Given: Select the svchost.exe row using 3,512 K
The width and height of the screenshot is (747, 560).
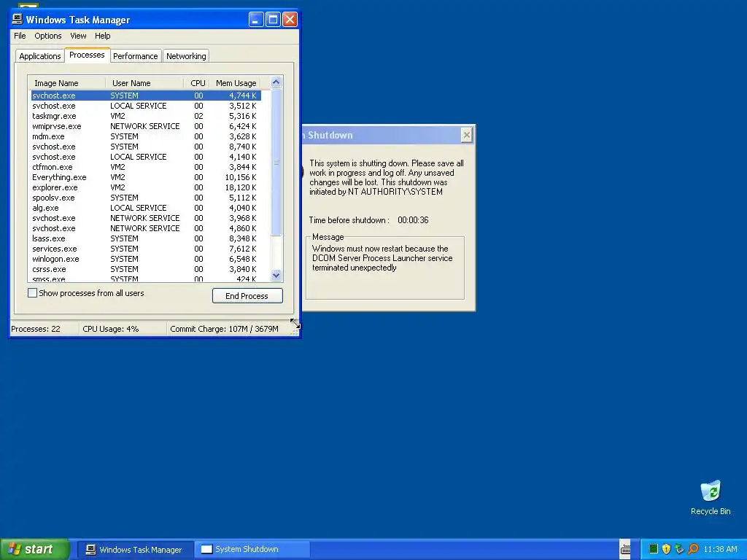Looking at the screenshot, I should 146,106.
